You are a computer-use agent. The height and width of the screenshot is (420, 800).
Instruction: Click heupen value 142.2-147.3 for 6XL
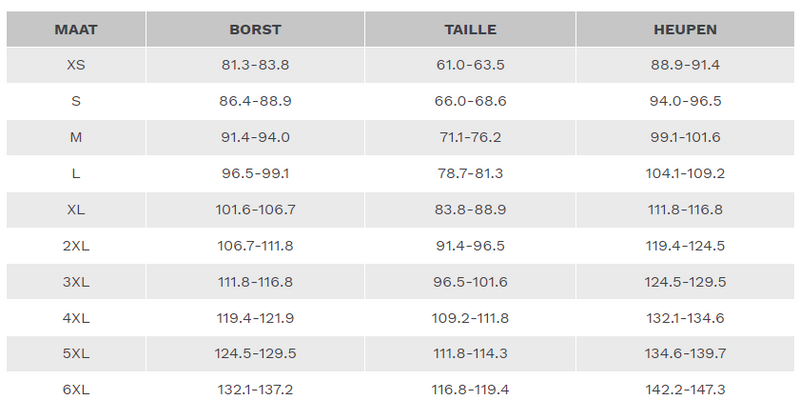pos(685,389)
